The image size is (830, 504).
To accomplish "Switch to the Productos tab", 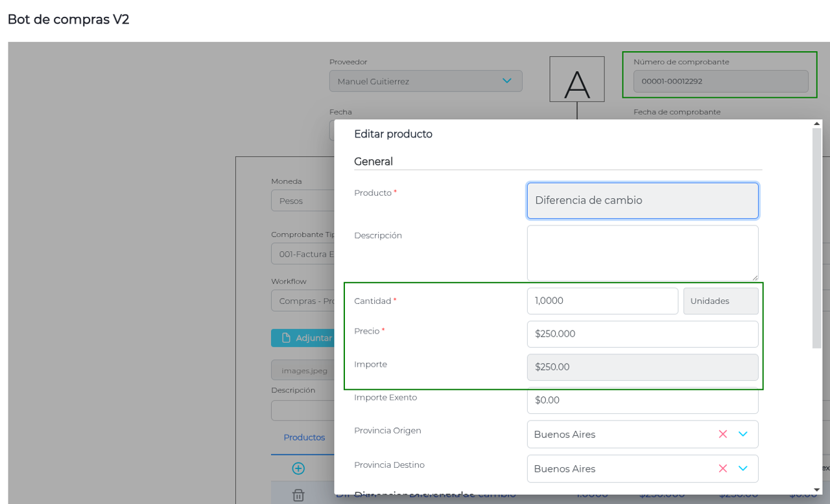I will pos(304,437).
